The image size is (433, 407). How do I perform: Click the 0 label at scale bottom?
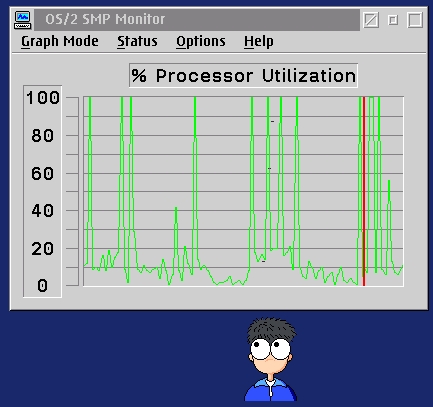coord(42,286)
